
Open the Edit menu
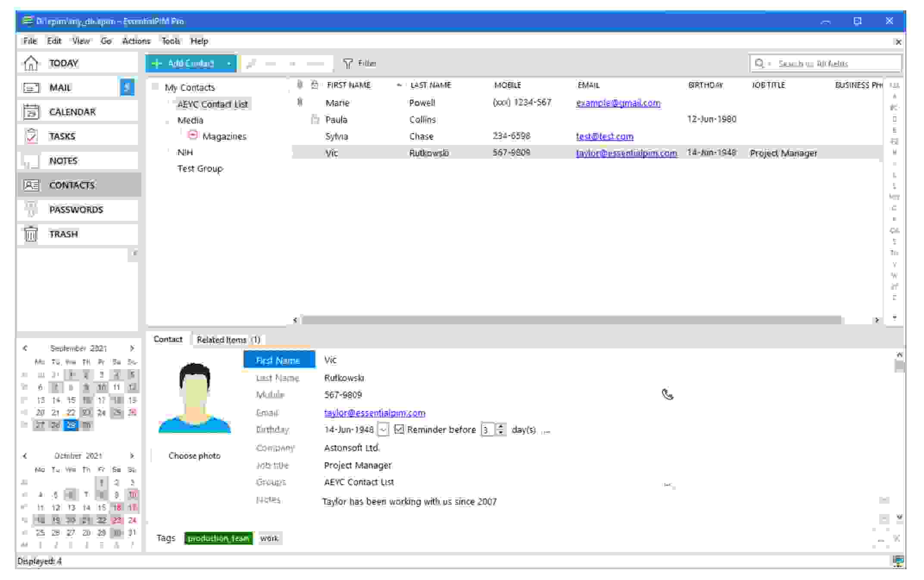(54, 41)
